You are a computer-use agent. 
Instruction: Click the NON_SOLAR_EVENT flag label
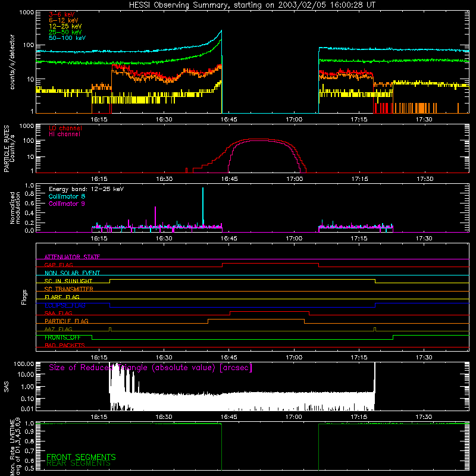(x=72, y=273)
